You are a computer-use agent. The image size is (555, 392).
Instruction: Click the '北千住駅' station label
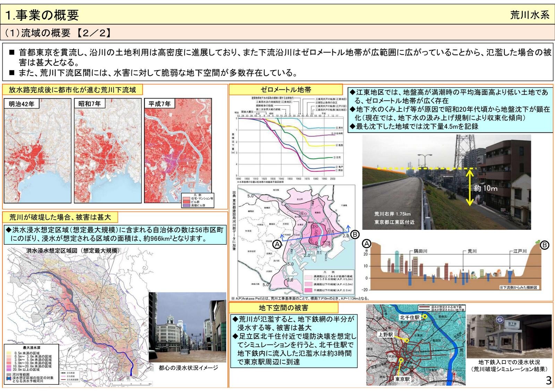pos(410,317)
